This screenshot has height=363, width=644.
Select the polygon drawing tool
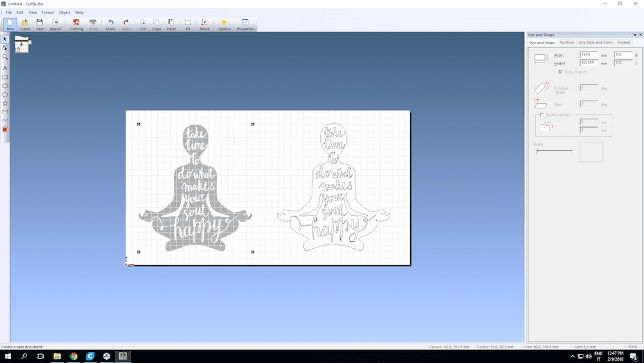pyautogui.click(x=5, y=94)
